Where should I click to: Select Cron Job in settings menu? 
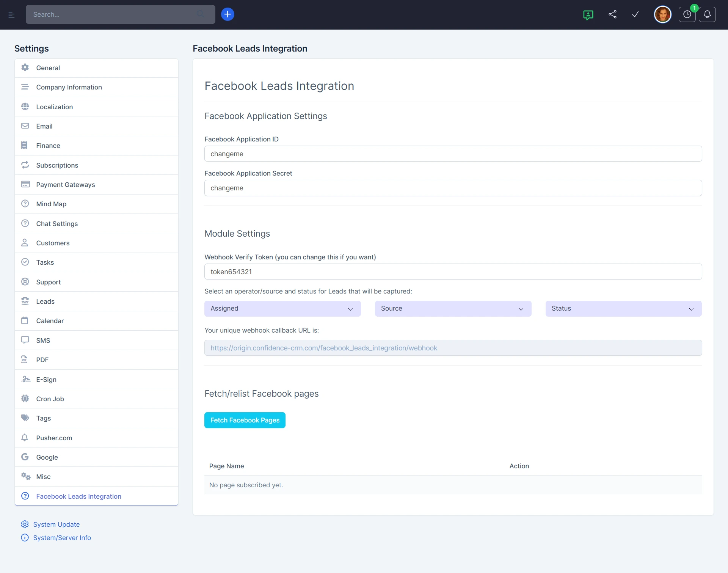click(50, 399)
